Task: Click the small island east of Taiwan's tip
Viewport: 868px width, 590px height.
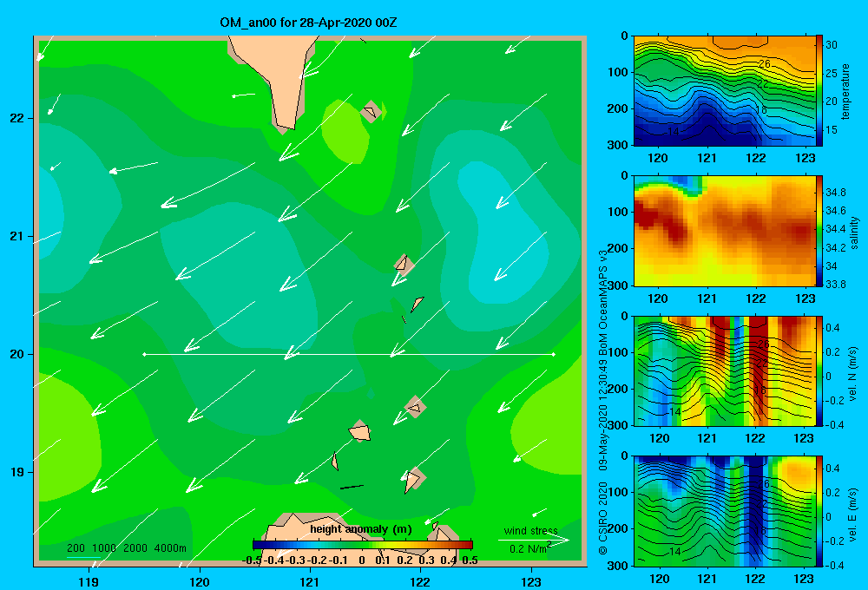Action: [x=371, y=112]
